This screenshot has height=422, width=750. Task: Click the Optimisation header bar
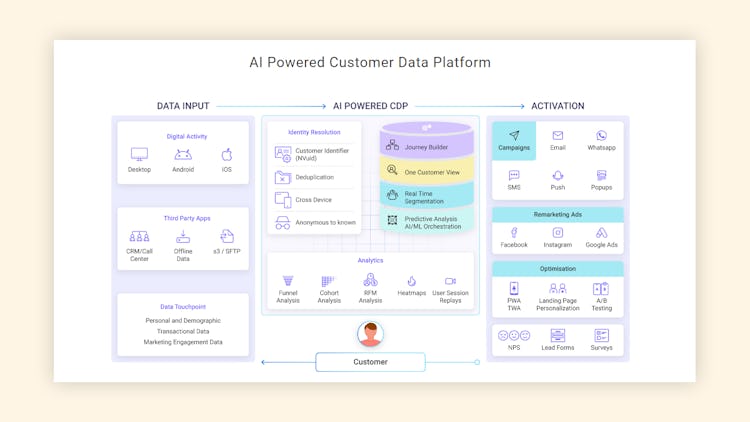(558, 269)
